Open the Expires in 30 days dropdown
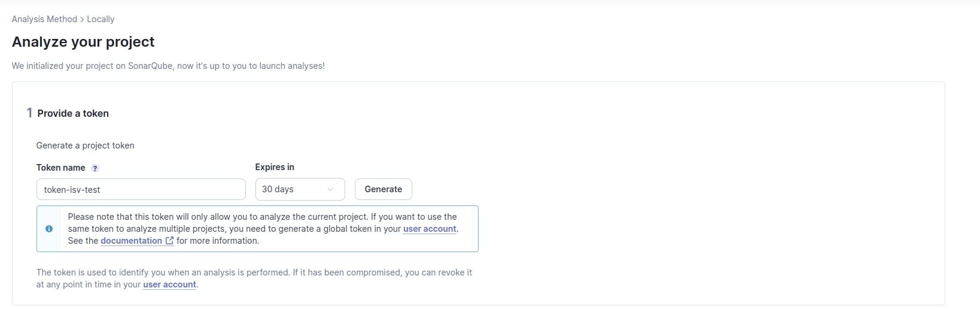This screenshot has width=980, height=309. point(300,189)
